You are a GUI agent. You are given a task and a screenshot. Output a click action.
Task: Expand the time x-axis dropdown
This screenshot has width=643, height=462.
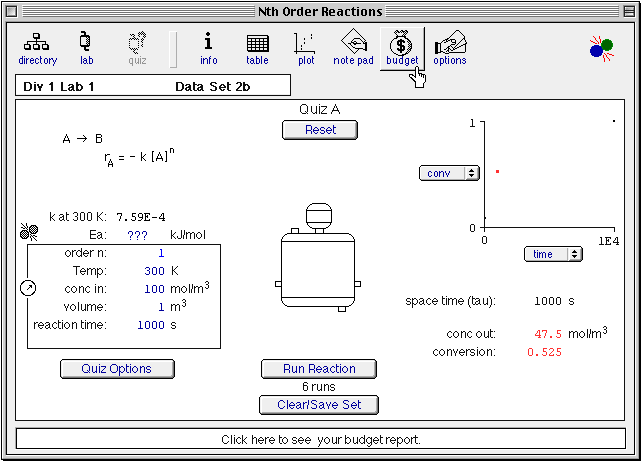point(553,254)
